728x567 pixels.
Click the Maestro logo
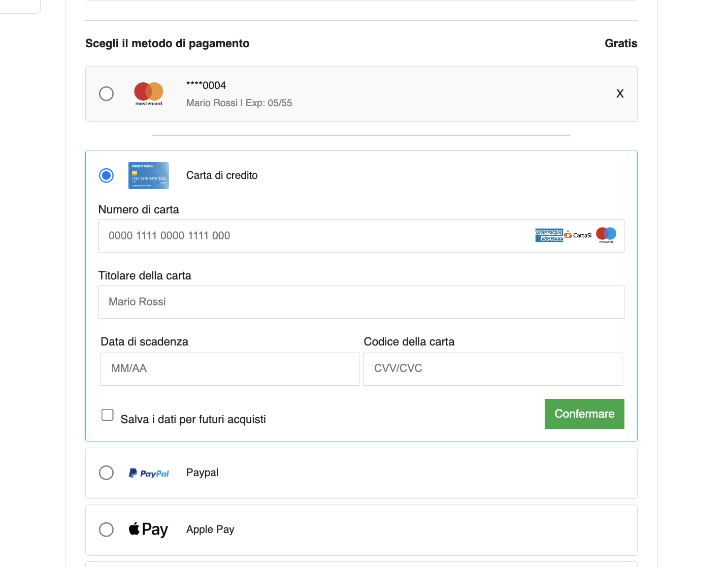coord(606,235)
